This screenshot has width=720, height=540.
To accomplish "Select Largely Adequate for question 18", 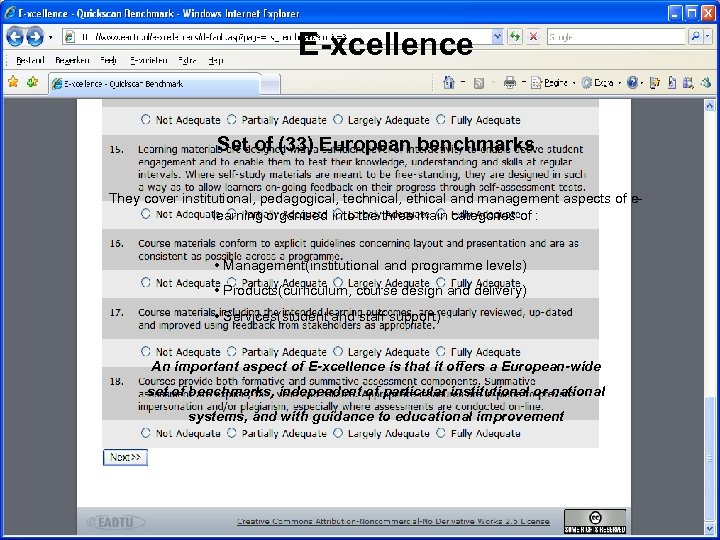I will 338,433.
